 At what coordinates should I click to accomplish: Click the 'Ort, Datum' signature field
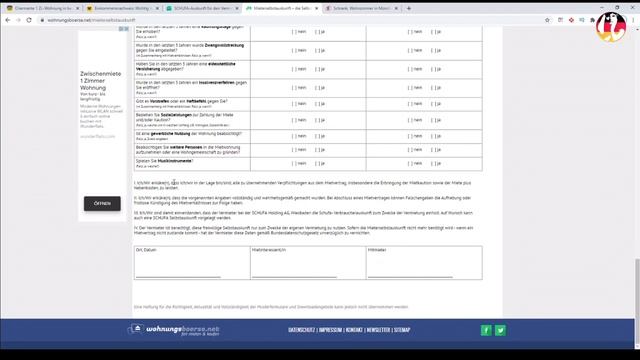pos(192,262)
